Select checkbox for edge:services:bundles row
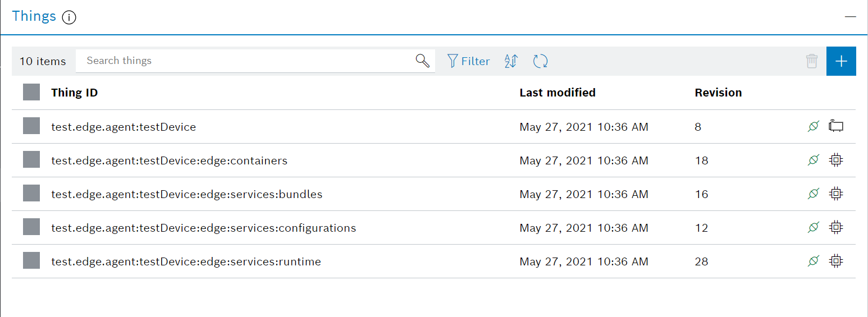The width and height of the screenshot is (868, 317). pos(31,194)
